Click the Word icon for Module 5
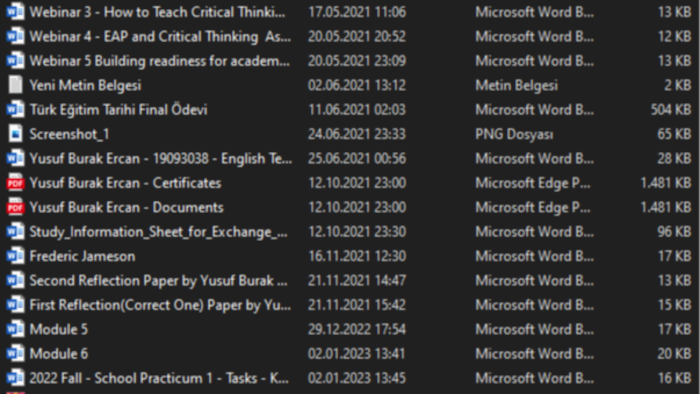The height and width of the screenshot is (394, 700). 15,329
